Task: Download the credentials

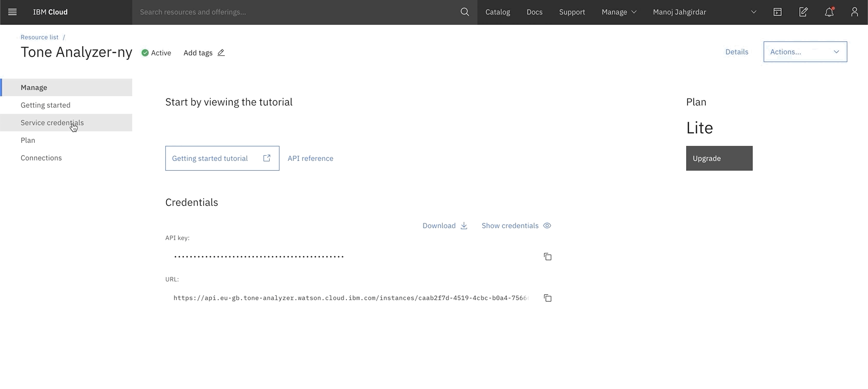Action: [x=445, y=226]
